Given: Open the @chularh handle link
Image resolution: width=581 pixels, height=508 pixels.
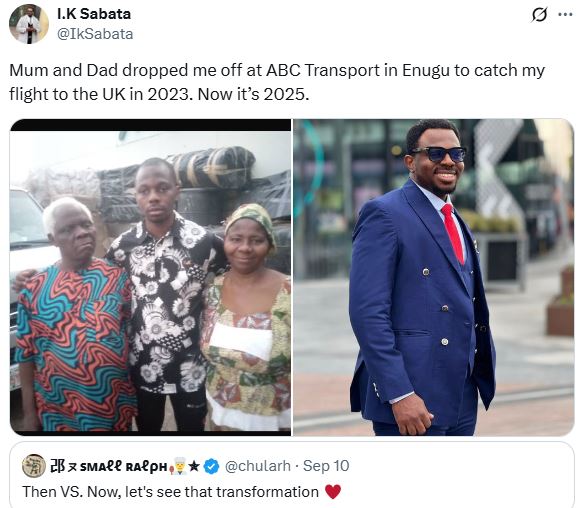Looking at the screenshot, I should point(258,466).
